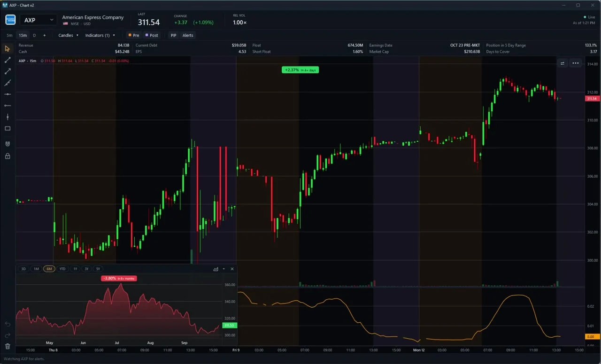Screen dimensions: 601x364
Task: Select the horizontal ray tool
Action: (8, 106)
